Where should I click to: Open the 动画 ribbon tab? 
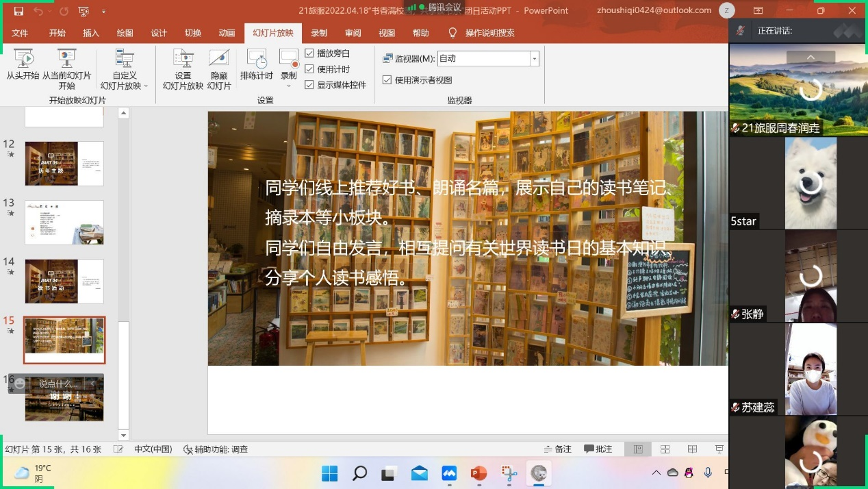(227, 33)
